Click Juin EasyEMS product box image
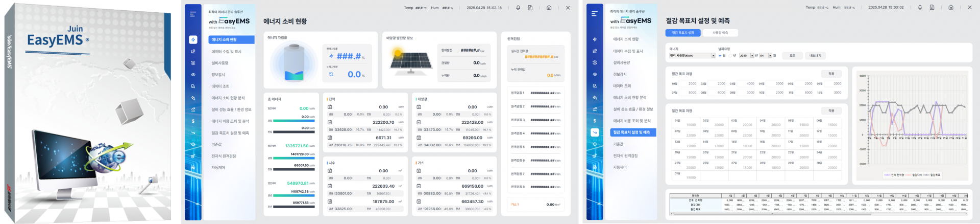This screenshot has width=980, height=224. (88, 112)
